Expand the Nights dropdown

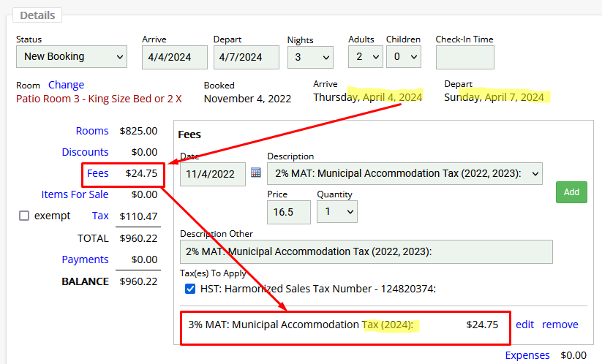point(309,56)
